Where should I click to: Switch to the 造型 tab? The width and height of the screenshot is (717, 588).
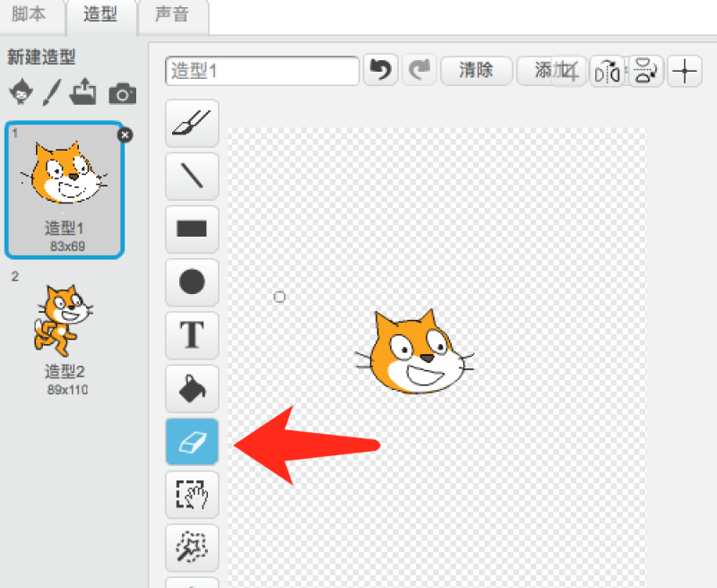click(x=100, y=15)
